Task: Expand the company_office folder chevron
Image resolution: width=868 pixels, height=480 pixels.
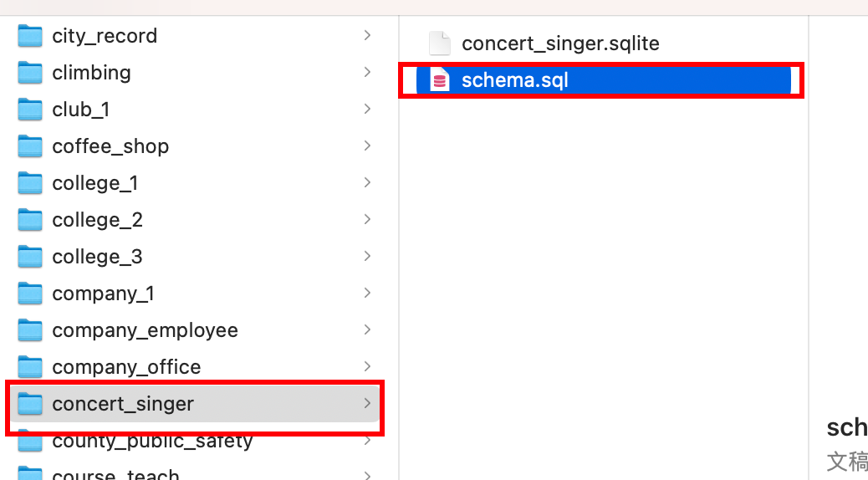Action: (x=367, y=367)
